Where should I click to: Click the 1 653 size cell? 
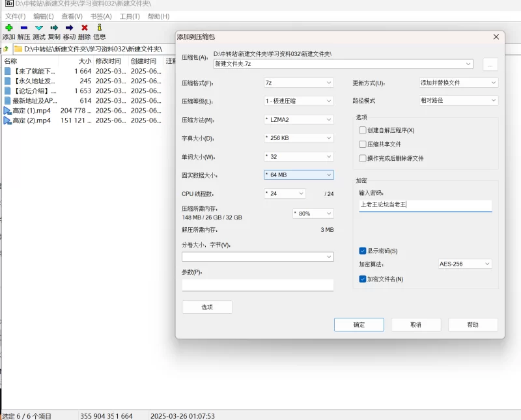coord(83,91)
